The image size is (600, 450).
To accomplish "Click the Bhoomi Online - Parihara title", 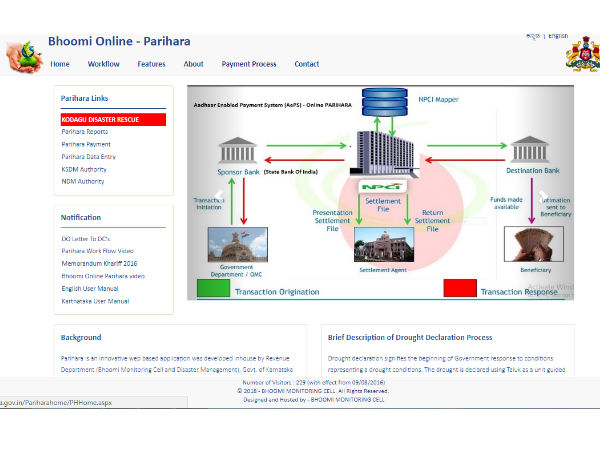I will click(x=119, y=41).
